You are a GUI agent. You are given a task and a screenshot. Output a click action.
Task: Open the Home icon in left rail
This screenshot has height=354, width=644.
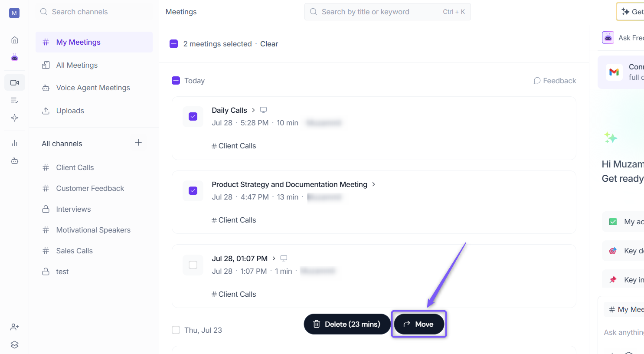coord(15,40)
